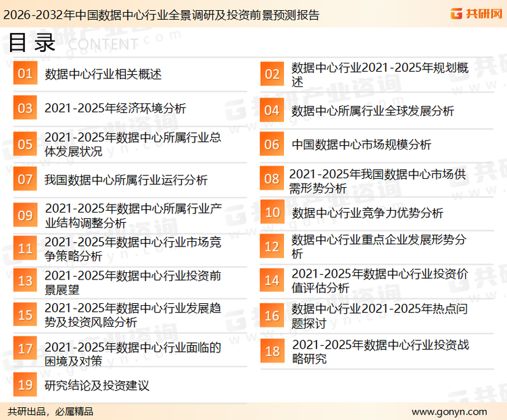This screenshot has width=507, height=420.
Task: Open chapter 2021-2025年经济环境分析
Action: pyautogui.click(x=115, y=108)
